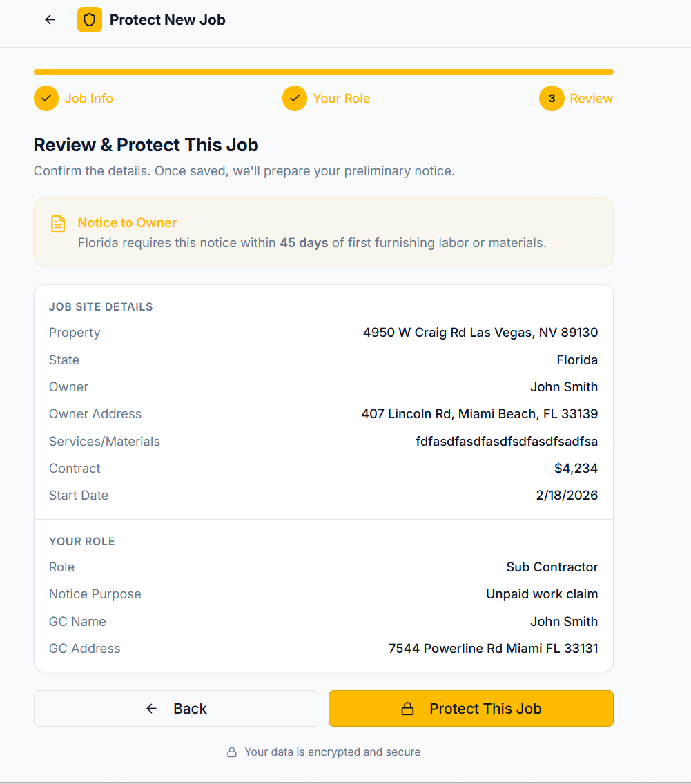Click the Notice to Owner document icon
Image resolution: width=691 pixels, height=784 pixels.
click(59, 224)
